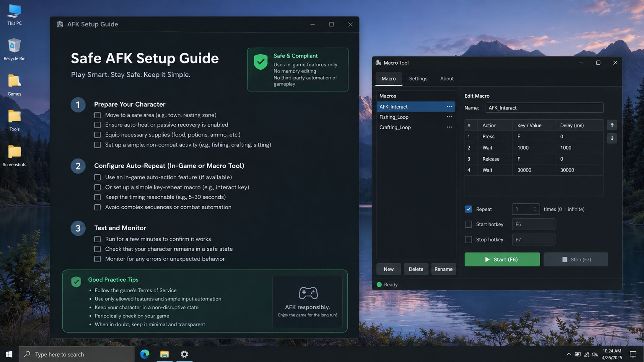Open File Explorer from taskbar
The width and height of the screenshot is (644, 362).
[165, 354]
